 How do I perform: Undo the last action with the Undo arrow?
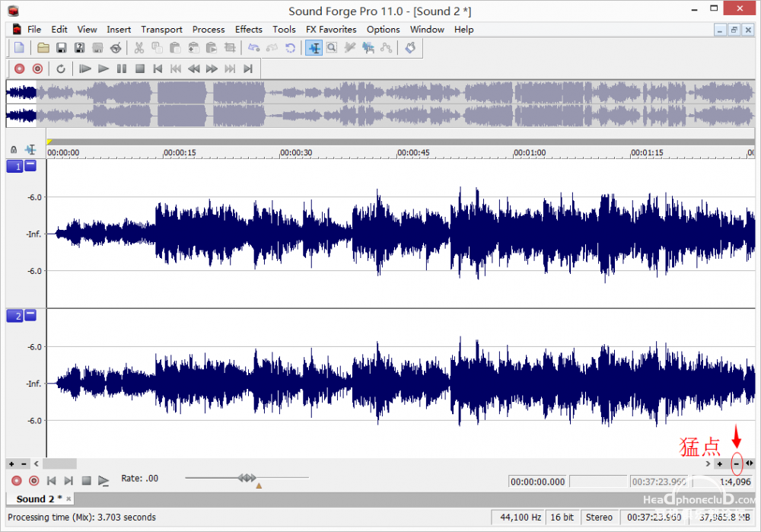254,48
